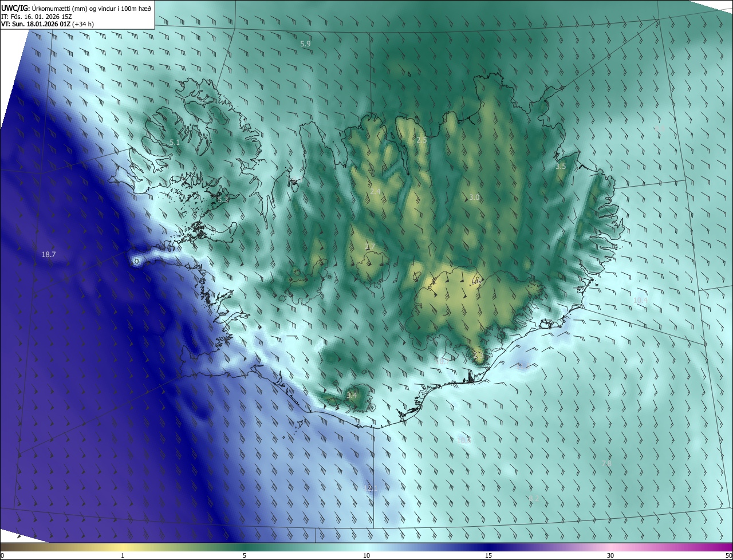
Task: Click the 8.2 value label
Action: [x=534, y=499]
